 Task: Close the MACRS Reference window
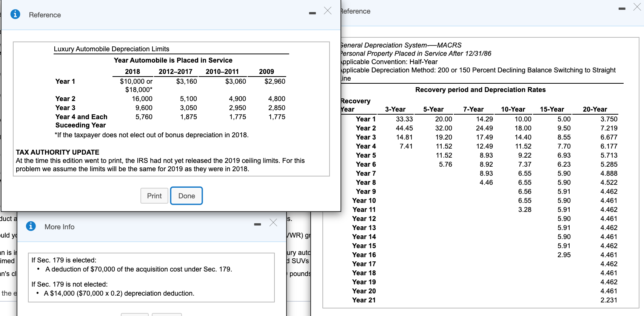click(637, 7)
